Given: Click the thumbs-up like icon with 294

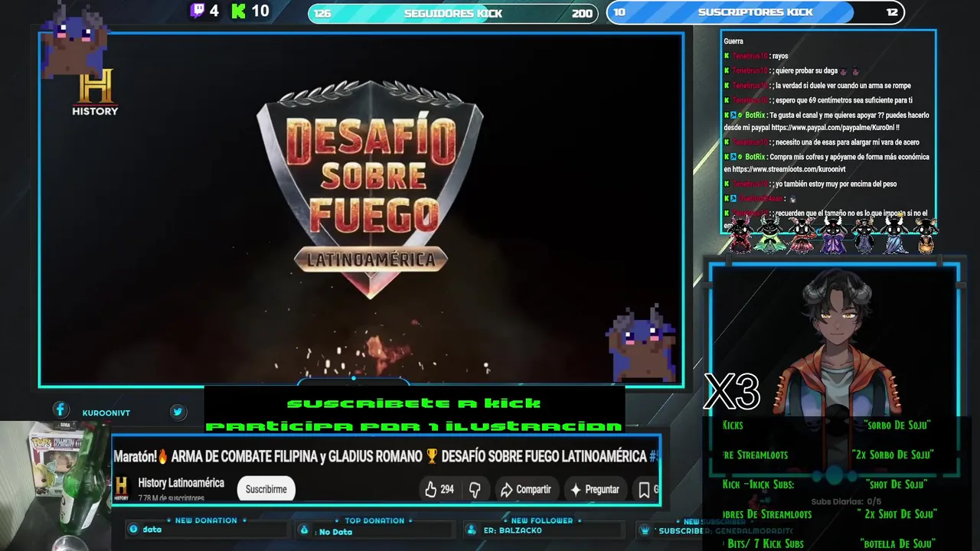Looking at the screenshot, I should coord(430,489).
